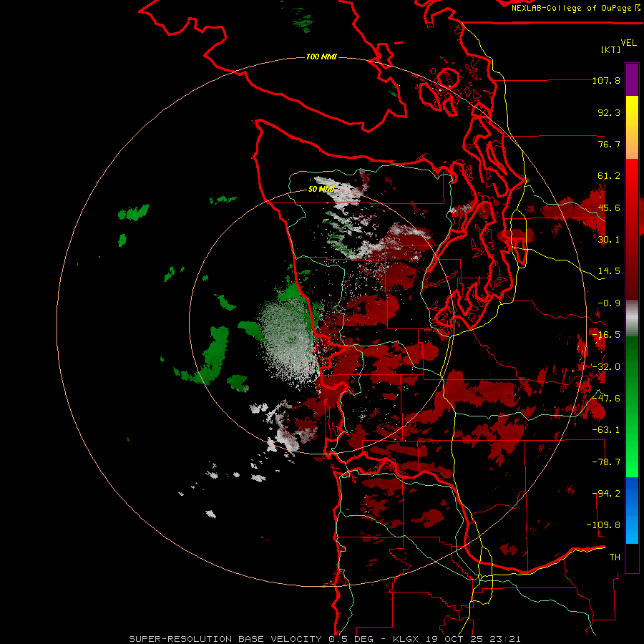The image size is (644, 644).
Task: Click the 23:21 timestamp in caption
Action: (x=506, y=639)
